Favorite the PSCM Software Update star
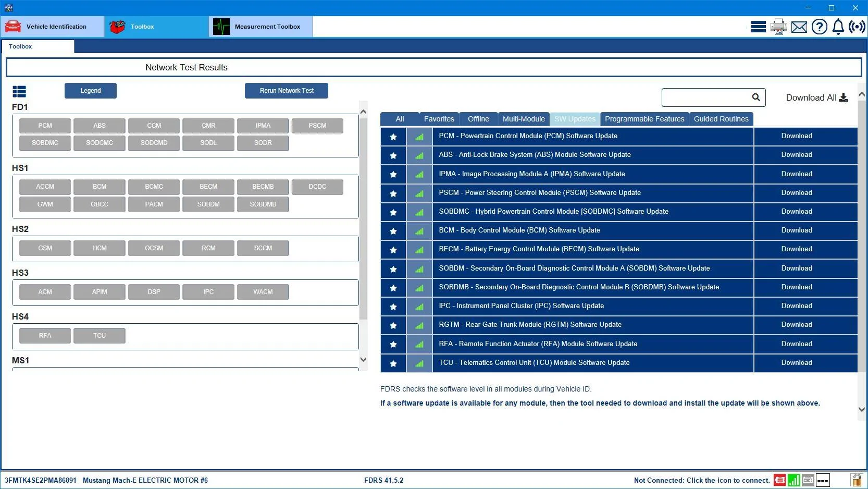 393,193
